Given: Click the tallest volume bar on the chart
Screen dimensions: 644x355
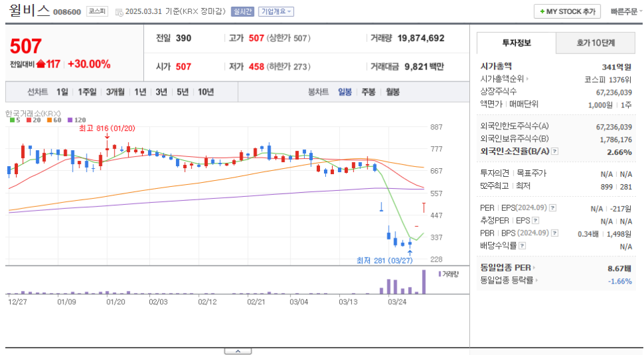Looking at the screenshot, I should pos(424,282).
